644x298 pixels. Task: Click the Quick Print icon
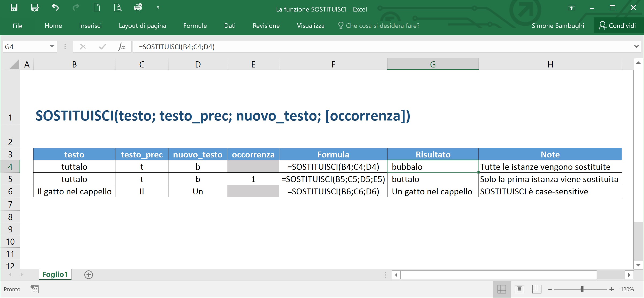tap(138, 7)
